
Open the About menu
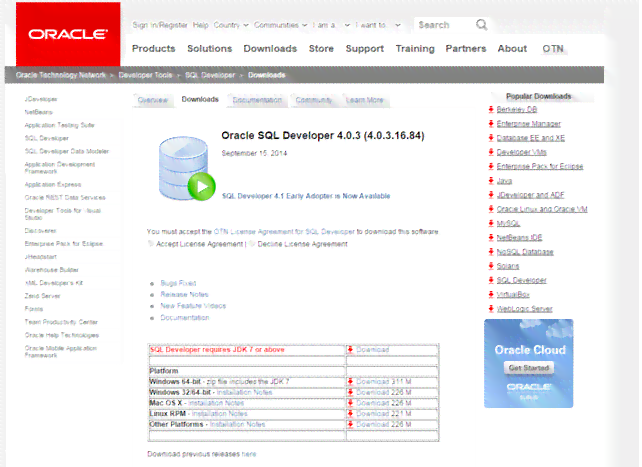(x=512, y=49)
